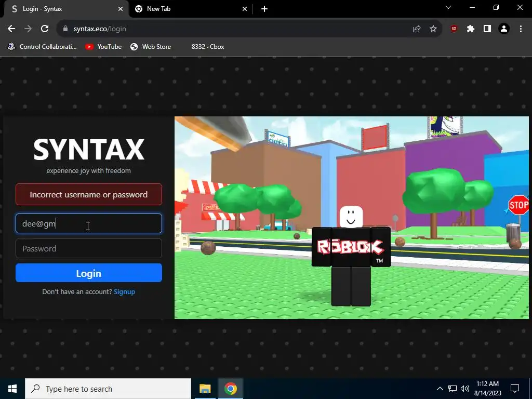The height and width of the screenshot is (399, 532).
Task: Close the New Tab tab
Action: click(x=245, y=9)
